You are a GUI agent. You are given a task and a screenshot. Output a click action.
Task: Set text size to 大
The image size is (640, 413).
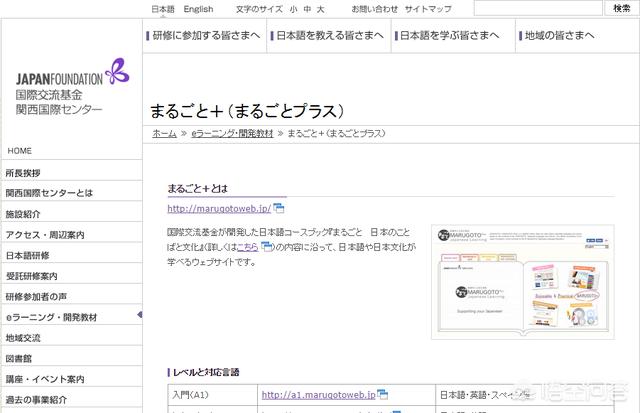(x=320, y=9)
